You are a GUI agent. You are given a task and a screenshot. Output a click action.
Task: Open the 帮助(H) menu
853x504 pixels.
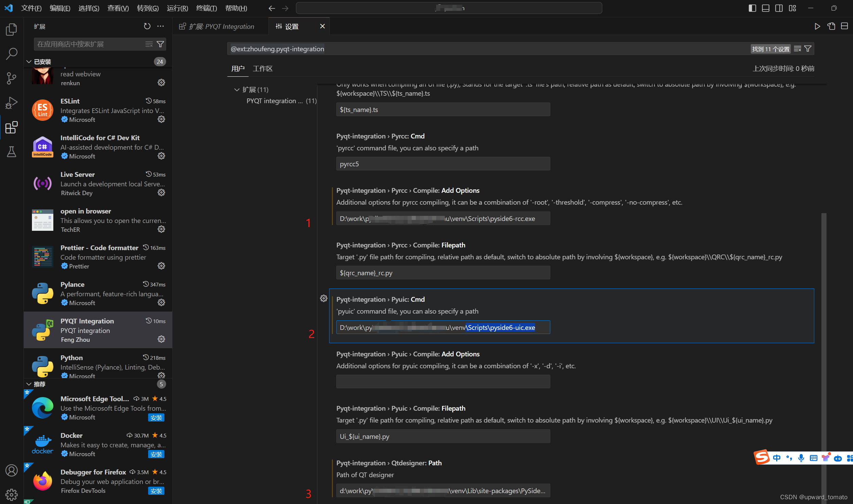point(236,8)
